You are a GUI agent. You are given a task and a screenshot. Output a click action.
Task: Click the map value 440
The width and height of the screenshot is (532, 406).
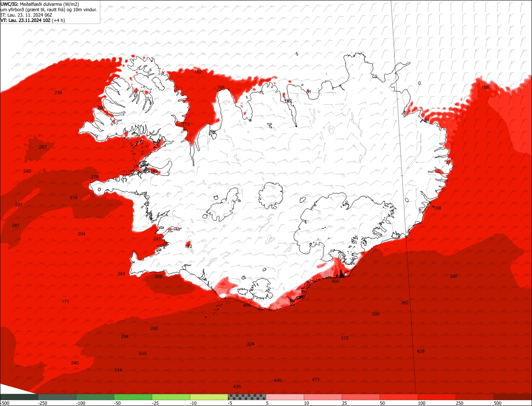pos(278,380)
